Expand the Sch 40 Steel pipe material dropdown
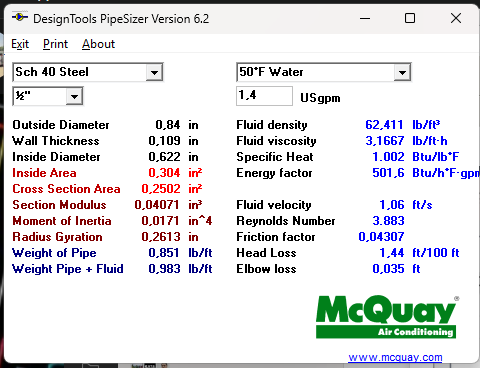Viewport: 480px width, 368px height. tap(154, 72)
